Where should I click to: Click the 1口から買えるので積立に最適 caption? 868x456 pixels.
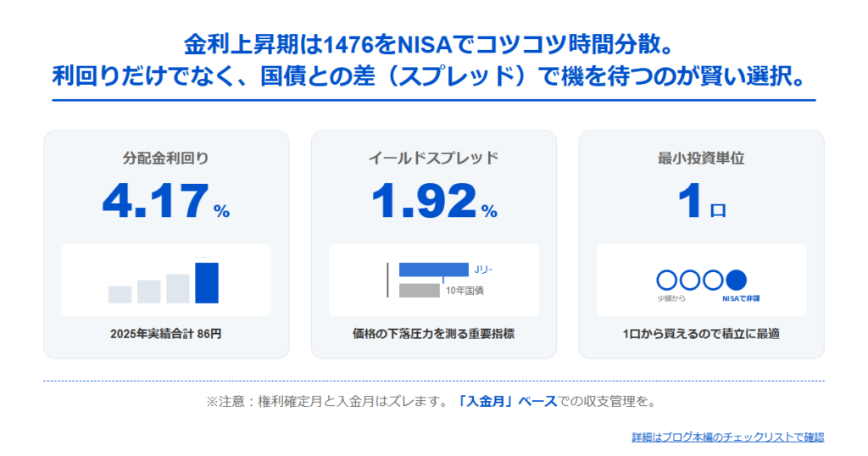pyautogui.click(x=701, y=334)
